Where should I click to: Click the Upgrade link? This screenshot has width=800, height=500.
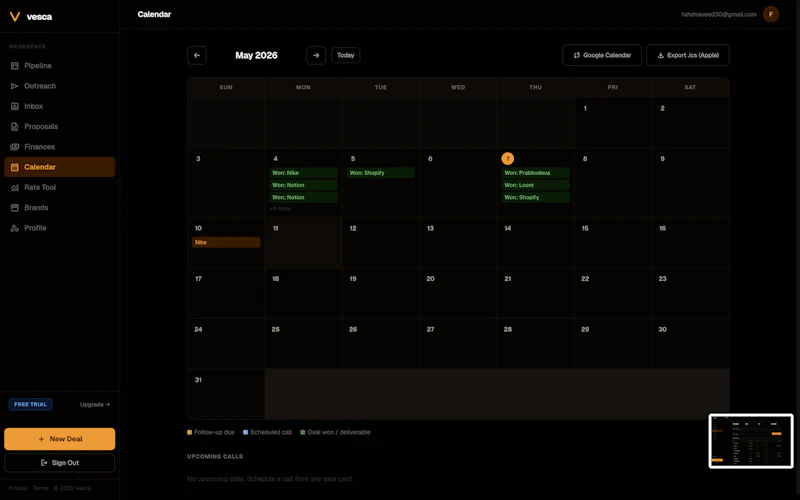95,405
